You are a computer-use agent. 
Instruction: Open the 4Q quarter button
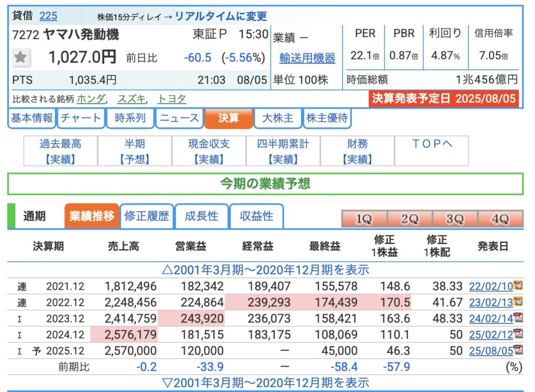[500, 219]
